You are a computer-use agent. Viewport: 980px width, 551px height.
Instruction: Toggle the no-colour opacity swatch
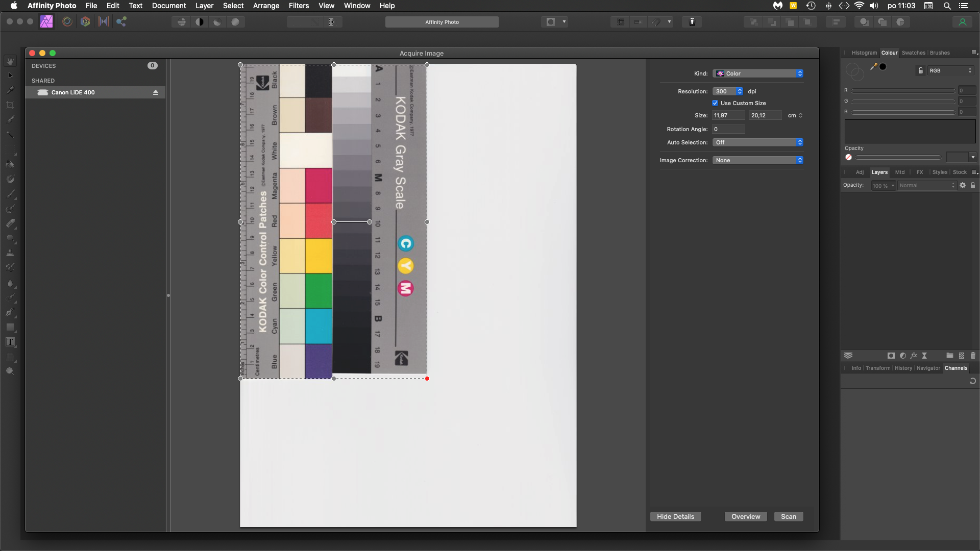(x=848, y=158)
